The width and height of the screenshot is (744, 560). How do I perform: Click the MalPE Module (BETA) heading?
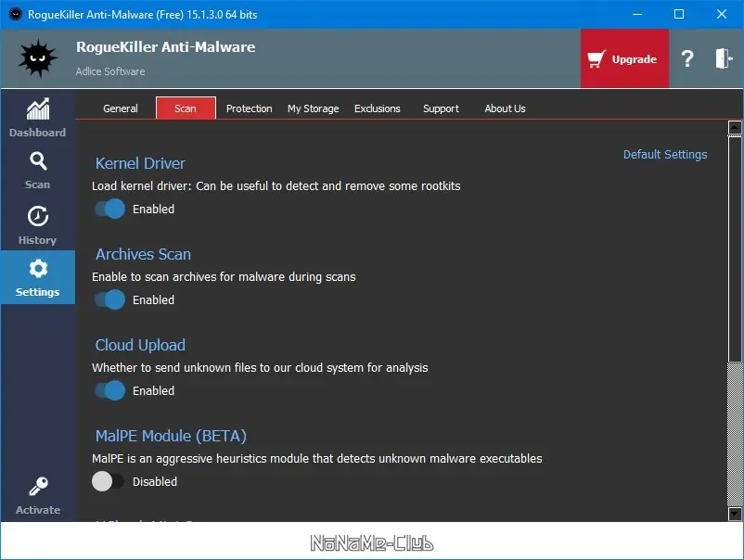tap(171, 437)
